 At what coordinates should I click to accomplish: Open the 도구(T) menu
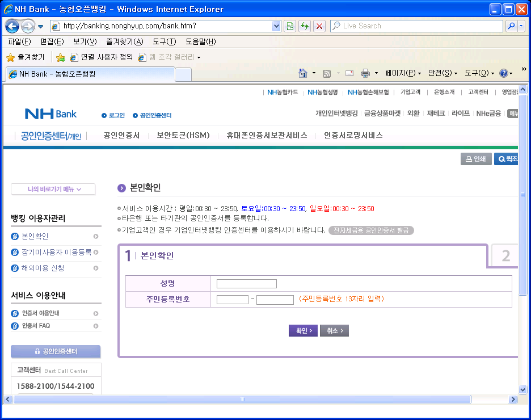(165, 41)
